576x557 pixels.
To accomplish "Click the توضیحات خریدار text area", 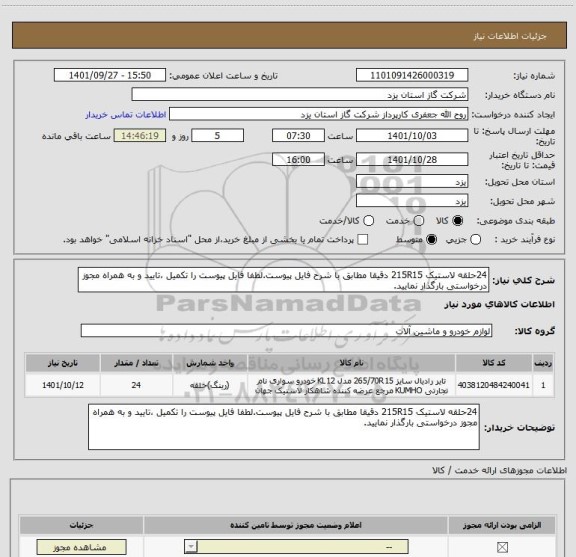I will point(284,427).
